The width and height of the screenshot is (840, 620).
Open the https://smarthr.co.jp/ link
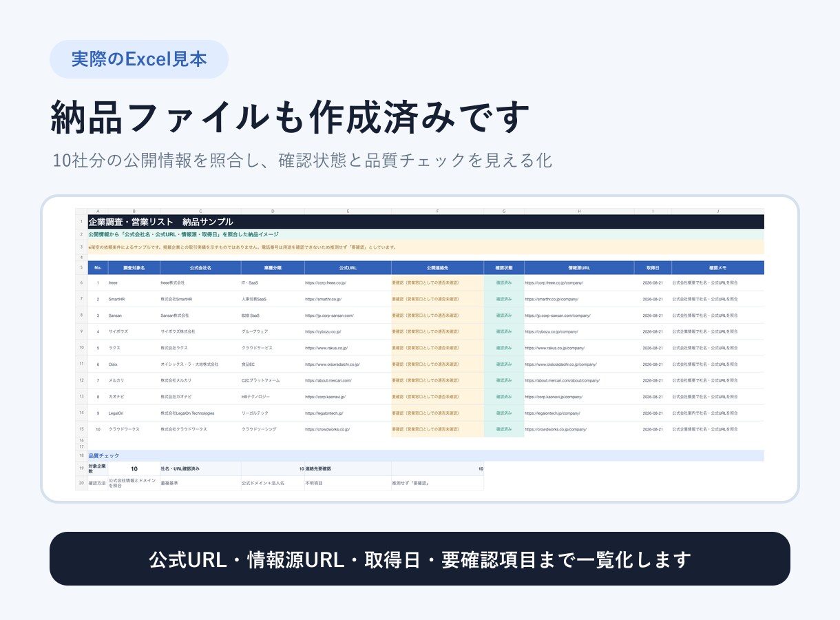coord(323,299)
